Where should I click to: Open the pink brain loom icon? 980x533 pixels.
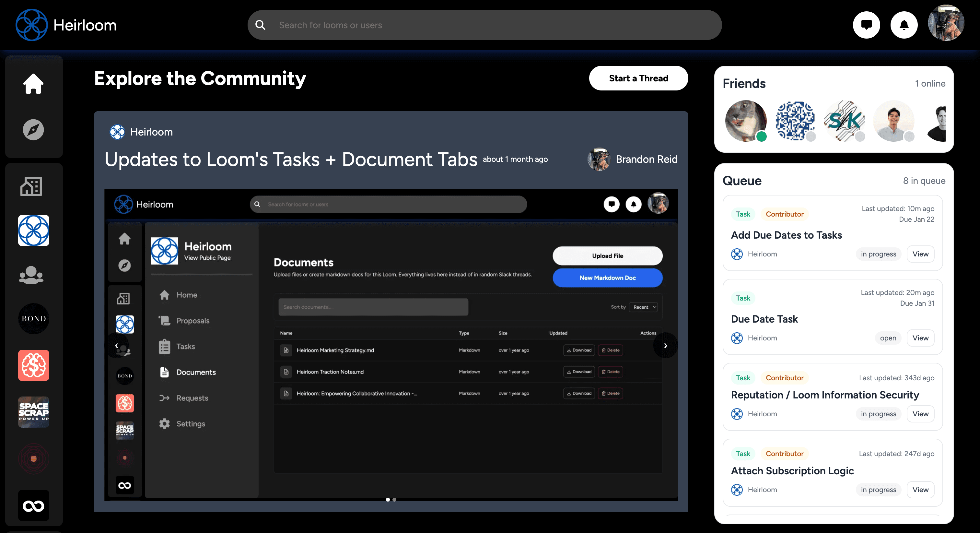(x=33, y=365)
